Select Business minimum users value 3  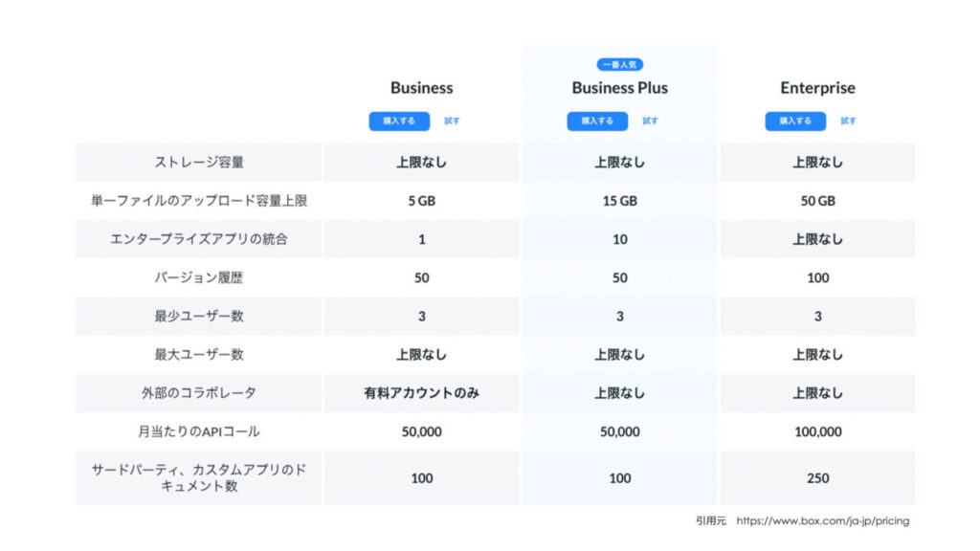422,316
